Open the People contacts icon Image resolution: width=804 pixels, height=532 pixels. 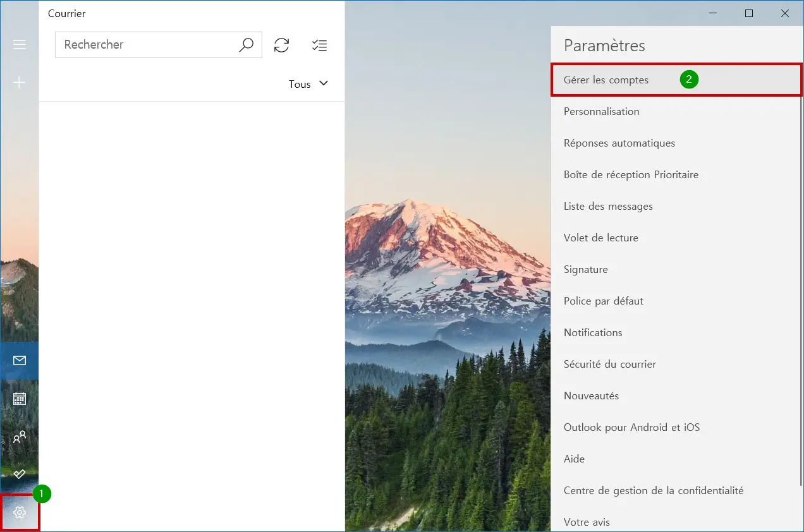coord(20,437)
